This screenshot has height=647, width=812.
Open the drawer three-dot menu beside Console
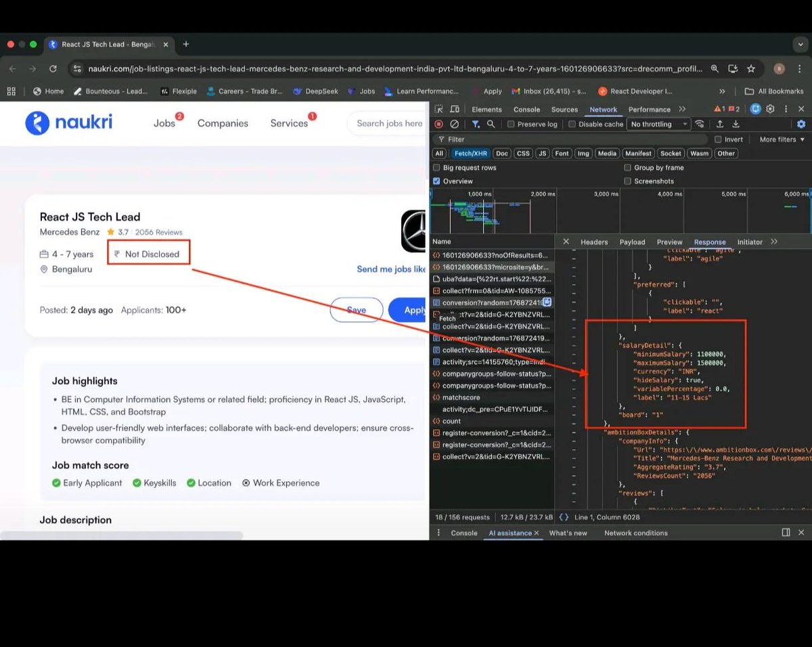tap(438, 533)
